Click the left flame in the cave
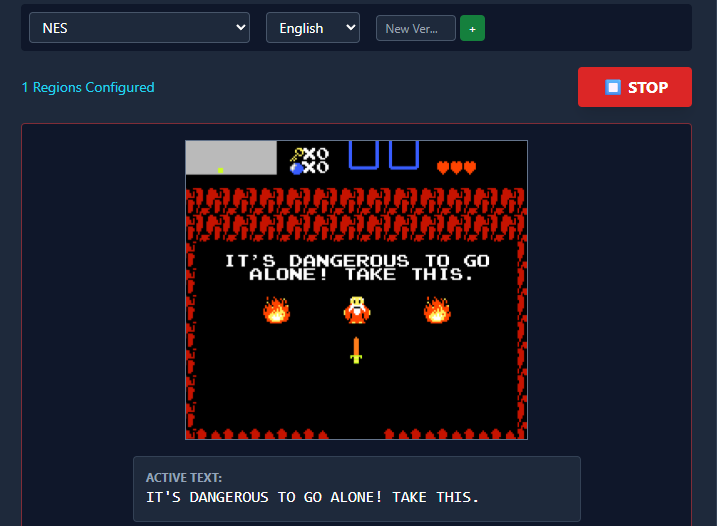This screenshot has height=526, width=717. 276,310
